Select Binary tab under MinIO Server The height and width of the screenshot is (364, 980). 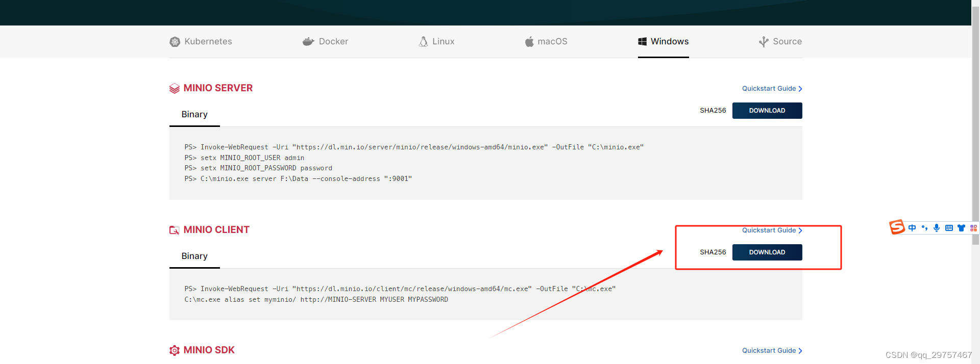point(194,115)
